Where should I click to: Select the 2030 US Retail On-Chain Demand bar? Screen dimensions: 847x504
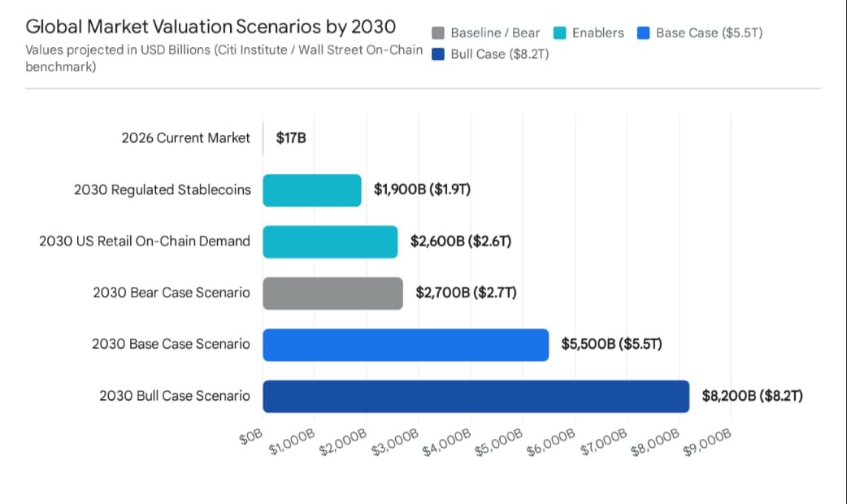(330, 241)
